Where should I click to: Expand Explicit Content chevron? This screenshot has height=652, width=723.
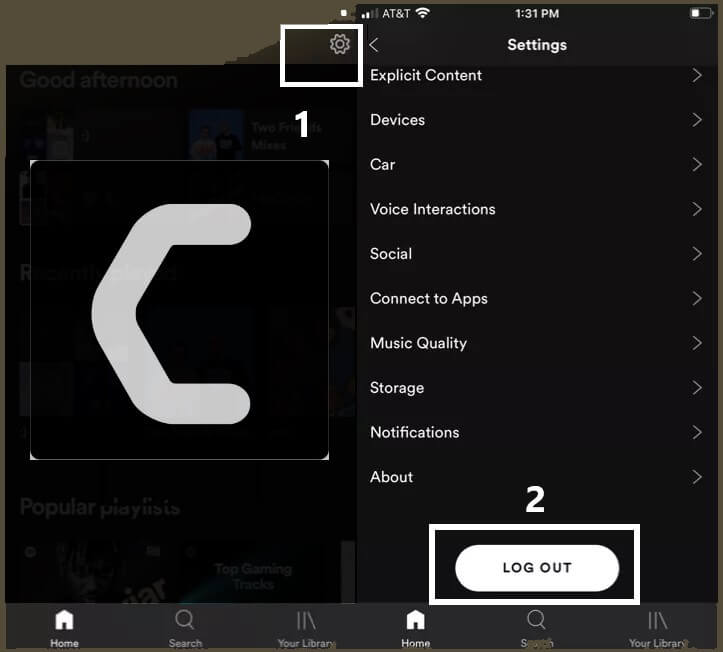click(x=697, y=75)
